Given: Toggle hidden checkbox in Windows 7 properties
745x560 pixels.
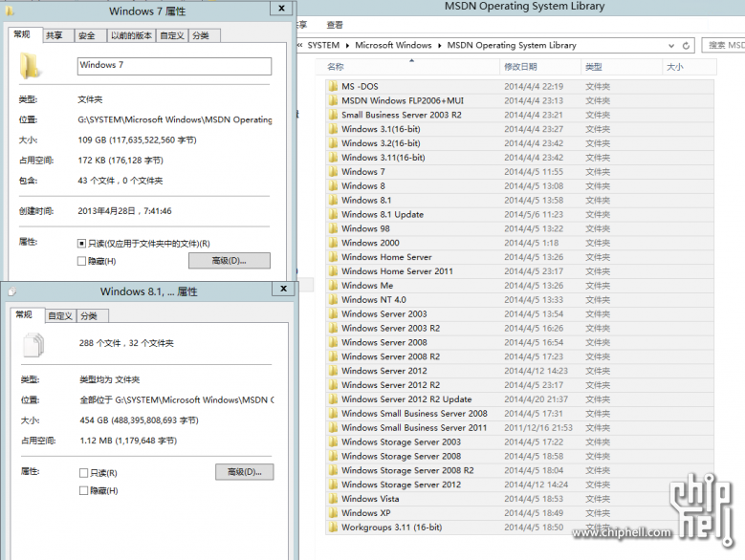Looking at the screenshot, I should pos(81,261).
